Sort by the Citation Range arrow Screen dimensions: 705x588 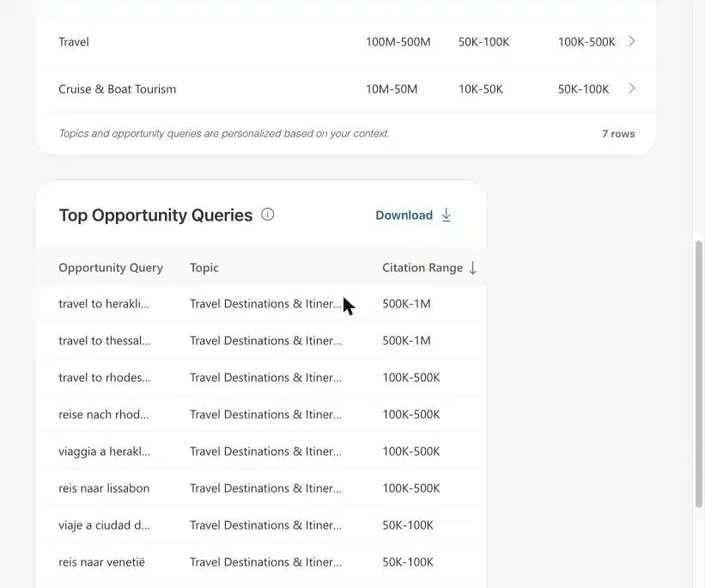(472, 268)
